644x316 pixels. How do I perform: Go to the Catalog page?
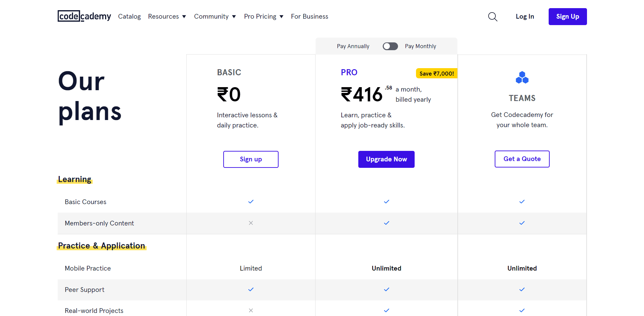(x=129, y=17)
